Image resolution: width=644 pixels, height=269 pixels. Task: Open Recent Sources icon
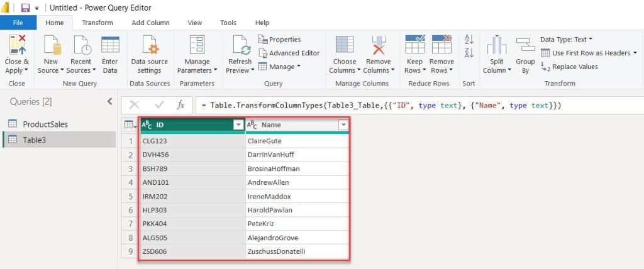pos(82,45)
